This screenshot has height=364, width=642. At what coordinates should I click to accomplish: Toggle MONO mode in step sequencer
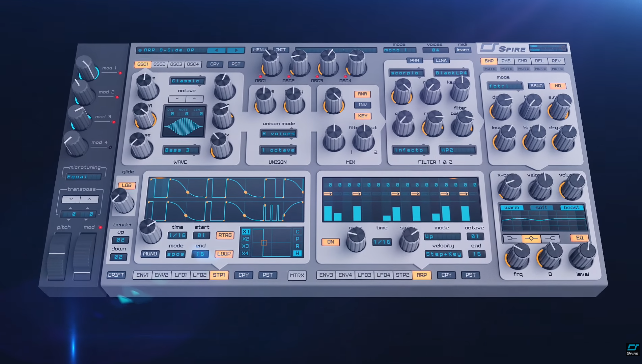(150, 254)
